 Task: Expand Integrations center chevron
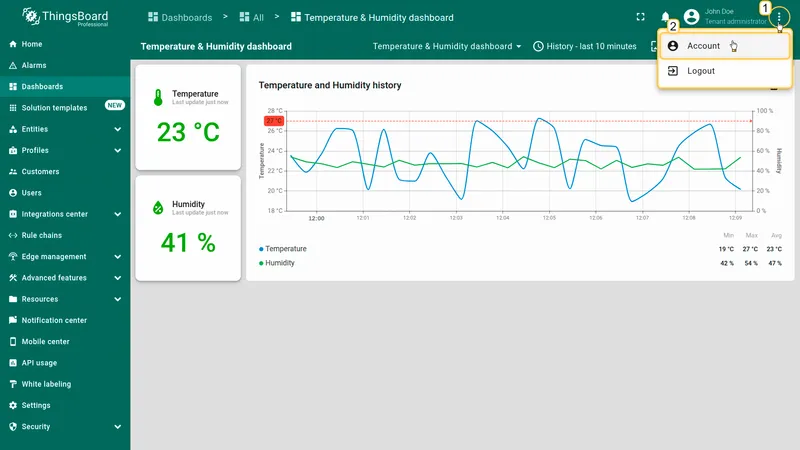117,214
